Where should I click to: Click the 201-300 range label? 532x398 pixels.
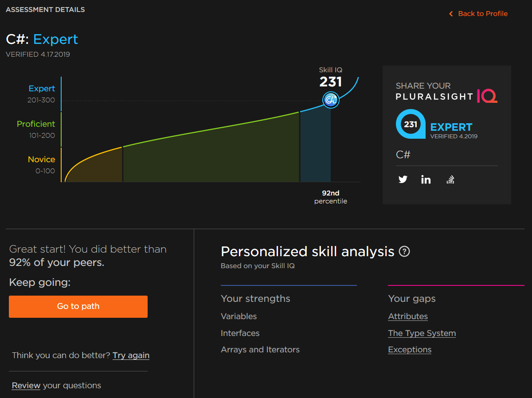pyautogui.click(x=41, y=100)
